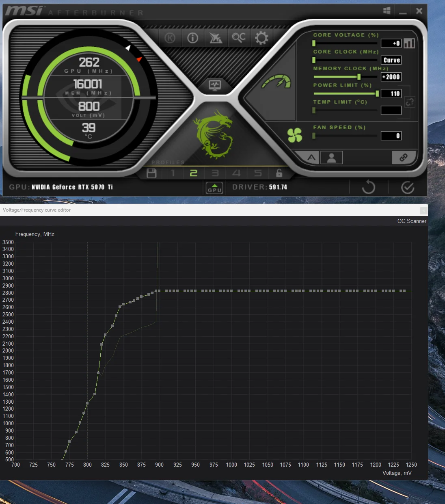Click the fan speed fan icon
Screen dimensions: 445x504
click(295, 135)
